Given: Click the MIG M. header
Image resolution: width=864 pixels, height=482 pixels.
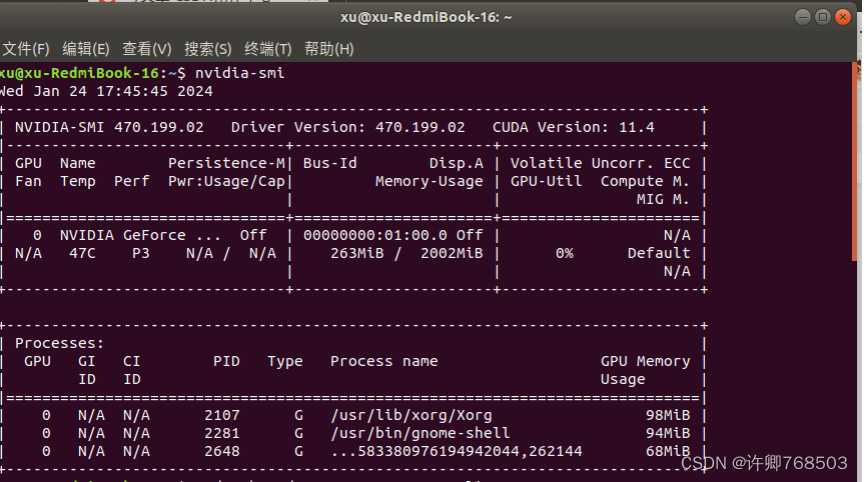Looking at the screenshot, I should point(663,199).
